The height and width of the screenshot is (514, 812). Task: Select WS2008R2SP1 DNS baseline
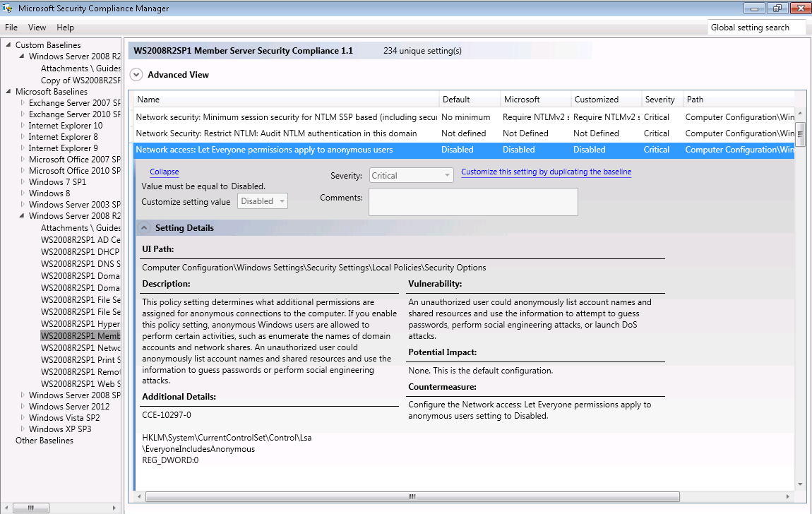[80, 263]
